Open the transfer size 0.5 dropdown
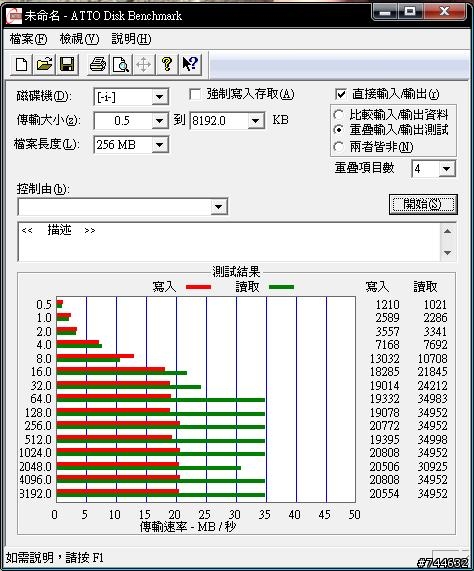 pos(159,121)
